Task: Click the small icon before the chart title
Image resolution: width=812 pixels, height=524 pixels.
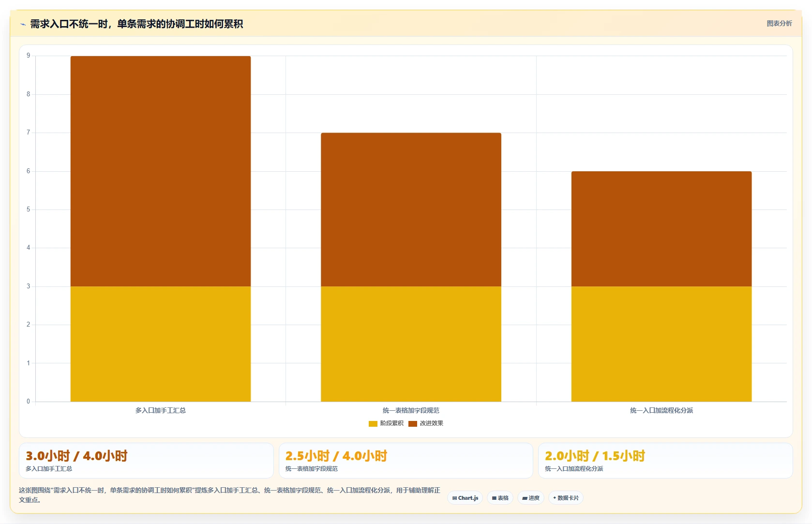Action: pos(23,24)
